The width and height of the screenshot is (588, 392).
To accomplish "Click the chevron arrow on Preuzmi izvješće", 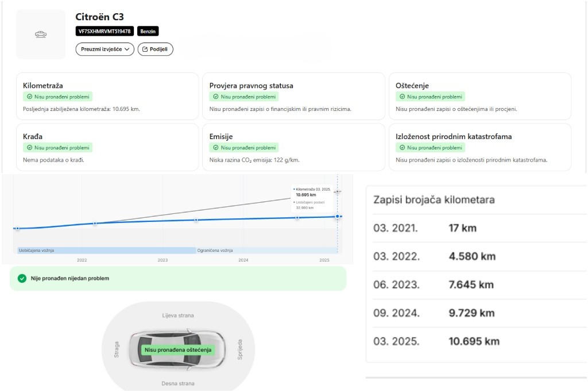I will point(127,49).
